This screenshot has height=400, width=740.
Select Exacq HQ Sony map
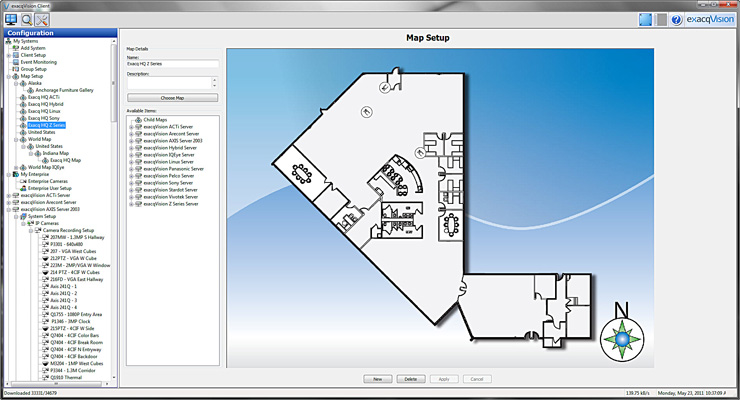click(44, 118)
